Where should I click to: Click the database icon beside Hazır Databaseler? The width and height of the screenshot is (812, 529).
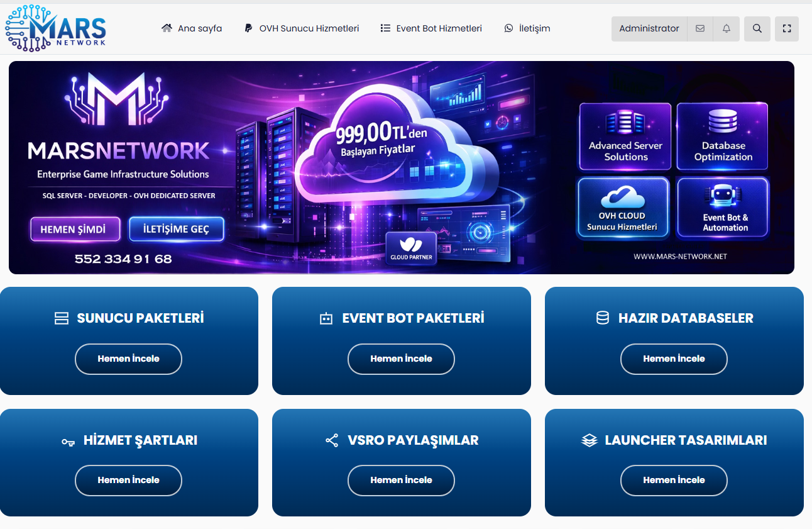click(x=602, y=318)
